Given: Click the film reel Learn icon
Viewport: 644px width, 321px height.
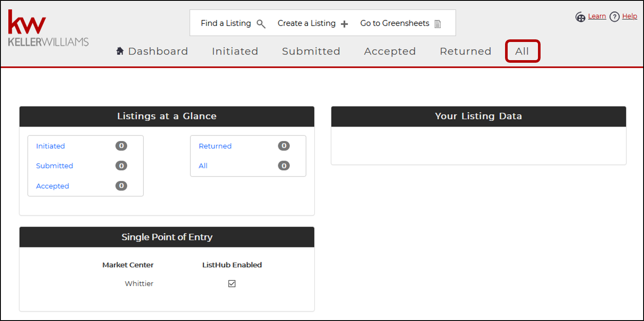Looking at the screenshot, I should (580, 17).
